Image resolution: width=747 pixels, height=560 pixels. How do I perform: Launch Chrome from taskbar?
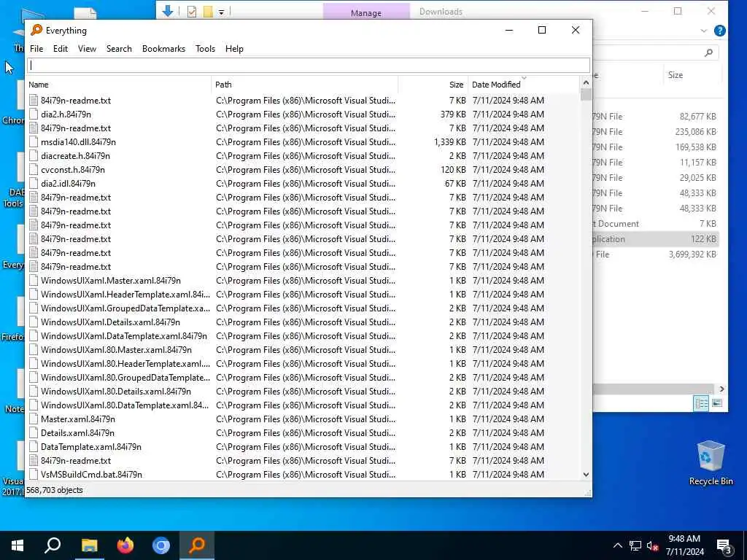(x=161, y=545)
